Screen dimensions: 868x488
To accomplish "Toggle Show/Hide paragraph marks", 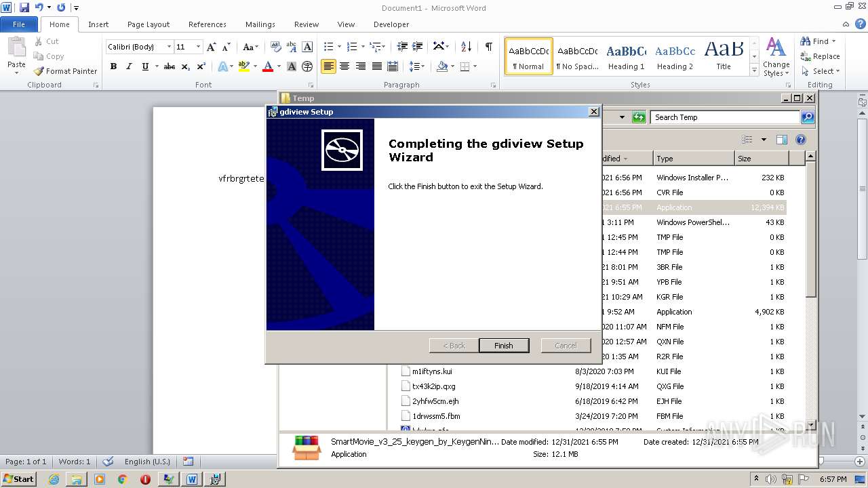I will [x=488, y=47].
